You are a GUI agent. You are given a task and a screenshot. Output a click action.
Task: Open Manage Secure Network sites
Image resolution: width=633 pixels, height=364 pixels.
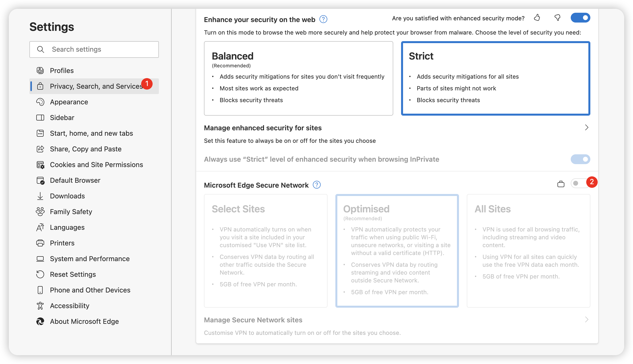click(x=397, y=326)
